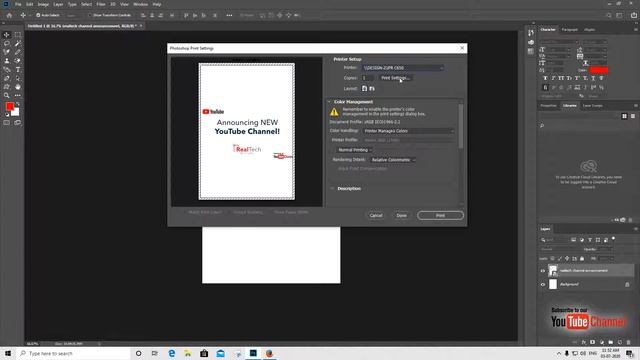Select the Horizontal Type tool

coord(18,69)
